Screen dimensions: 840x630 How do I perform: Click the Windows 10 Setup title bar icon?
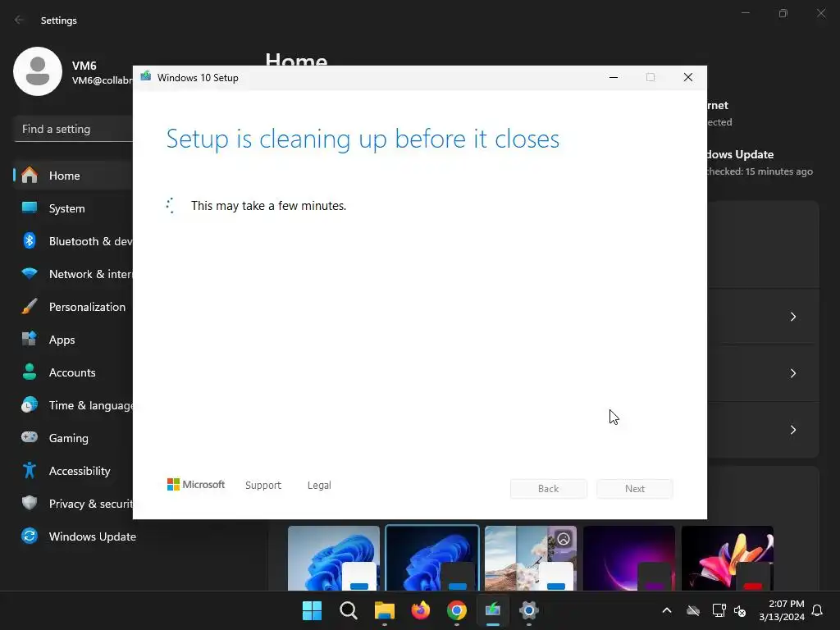click(146, 76)
